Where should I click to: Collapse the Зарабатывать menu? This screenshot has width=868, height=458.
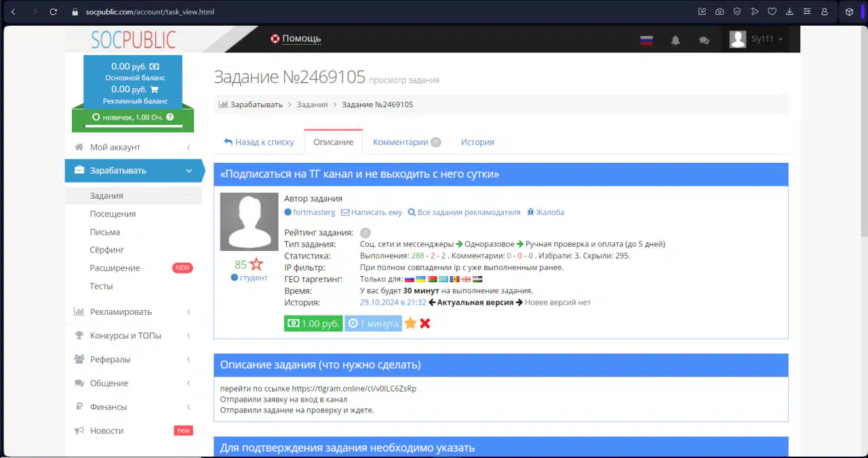[134, 171]
